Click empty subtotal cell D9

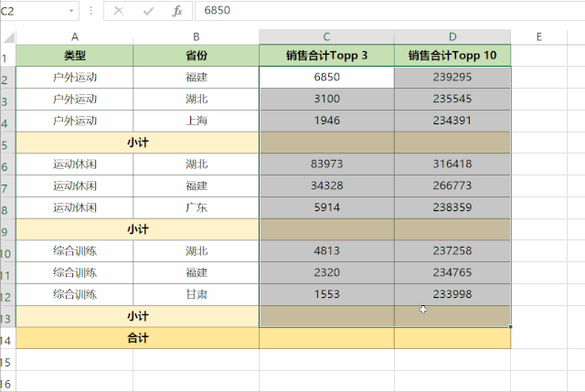(452, 229)
